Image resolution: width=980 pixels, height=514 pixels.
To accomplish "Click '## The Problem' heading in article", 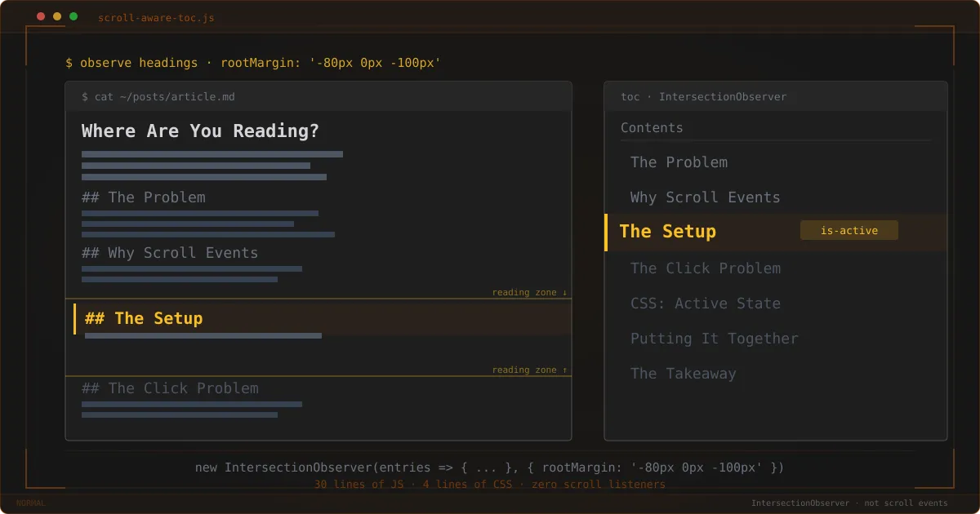I will (x=144, y=197).
